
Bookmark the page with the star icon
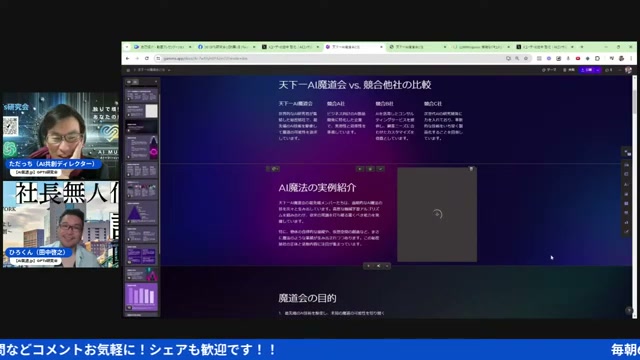point(526,58)
